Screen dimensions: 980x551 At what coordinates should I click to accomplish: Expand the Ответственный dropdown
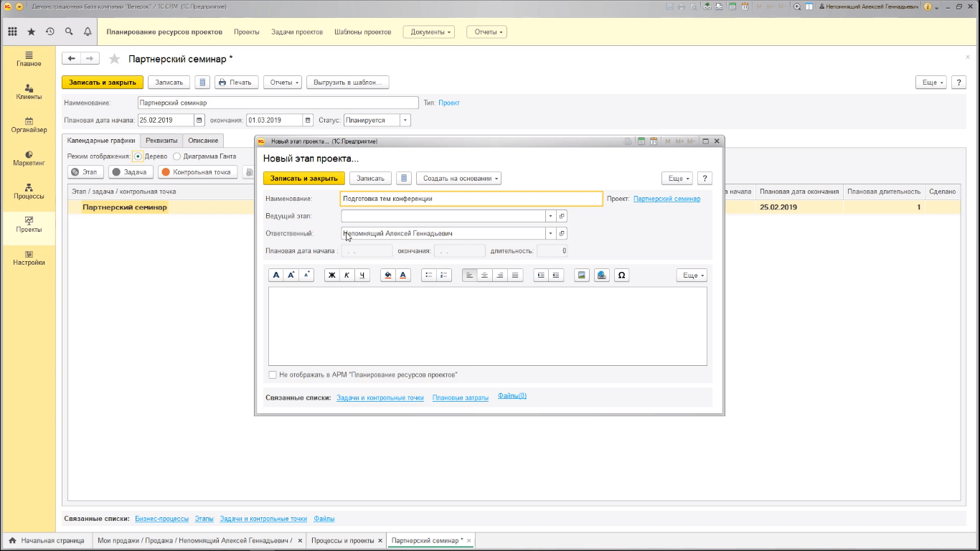click(x=550, y=233)
